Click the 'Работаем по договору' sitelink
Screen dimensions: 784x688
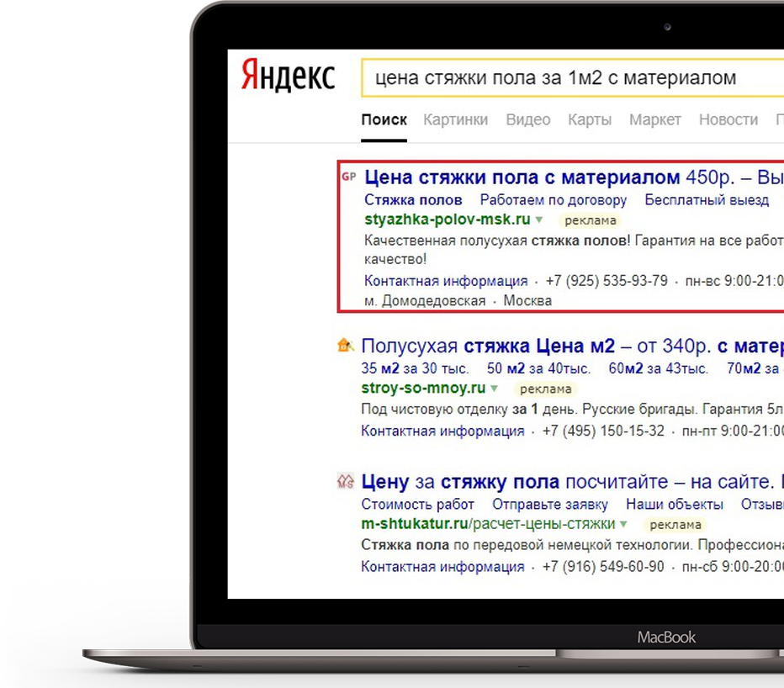coord(554,199)
